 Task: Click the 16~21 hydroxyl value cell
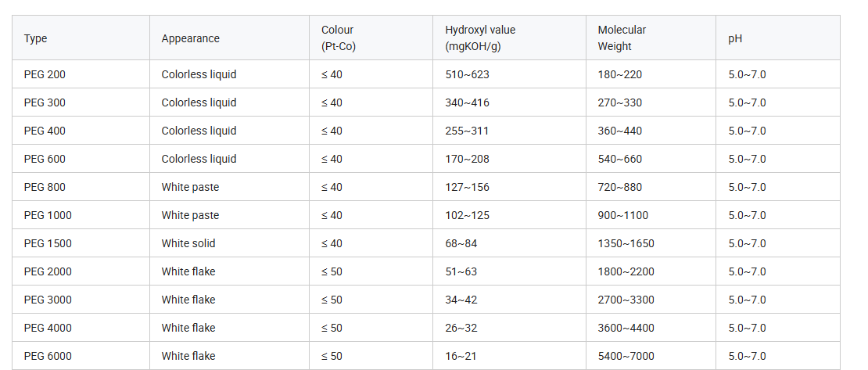point(461,356)
